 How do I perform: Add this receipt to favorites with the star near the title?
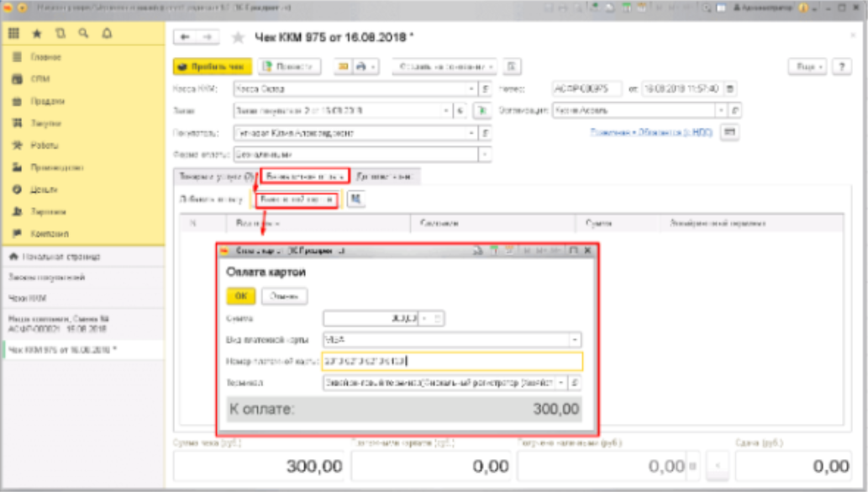237,38
